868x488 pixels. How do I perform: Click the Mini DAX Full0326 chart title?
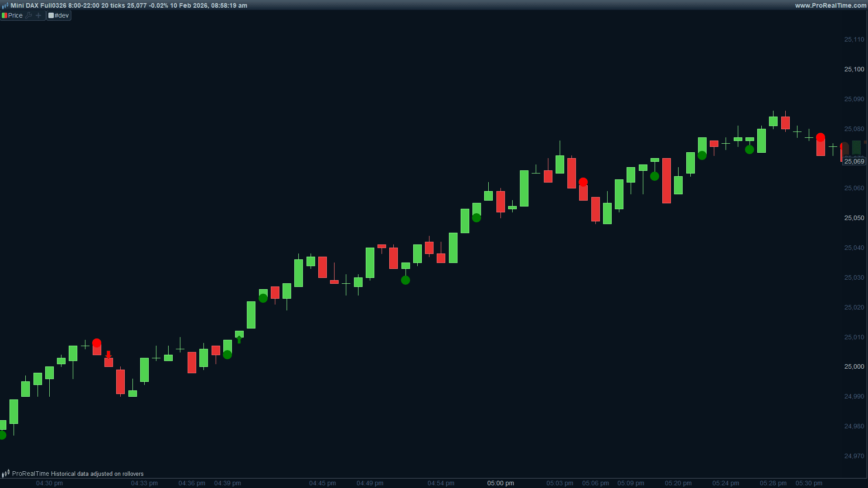pyautogui.click(x=38, y=5)
